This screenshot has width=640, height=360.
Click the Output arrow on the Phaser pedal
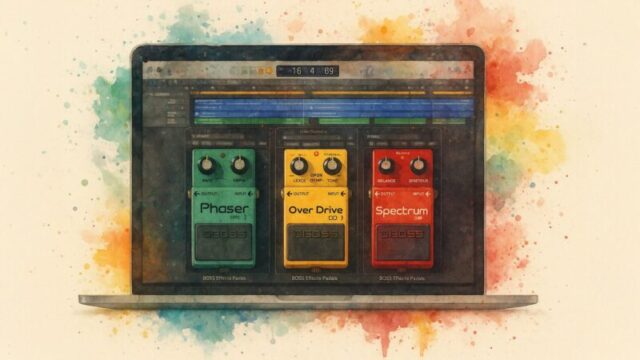click(197, 193)
